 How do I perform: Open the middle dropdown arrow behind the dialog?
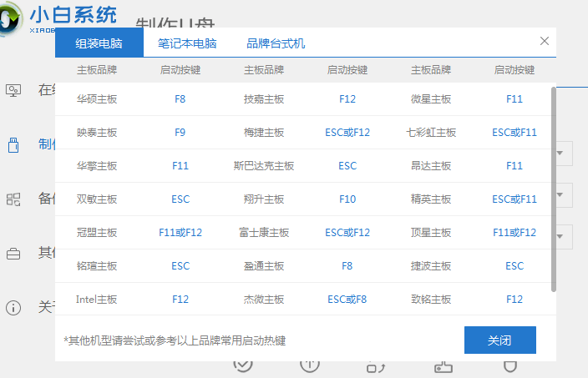pyautogui.click(x=560, y=194)
